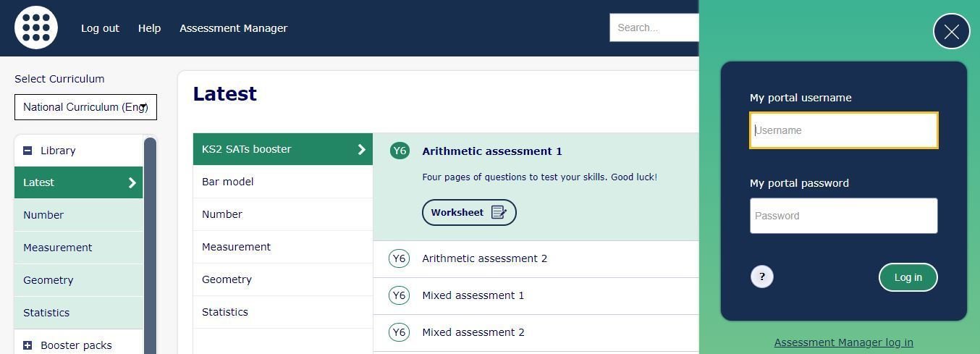Click the Worksheet pencil icon
This screenshot has height=354, width=980.
coord(499,212)
